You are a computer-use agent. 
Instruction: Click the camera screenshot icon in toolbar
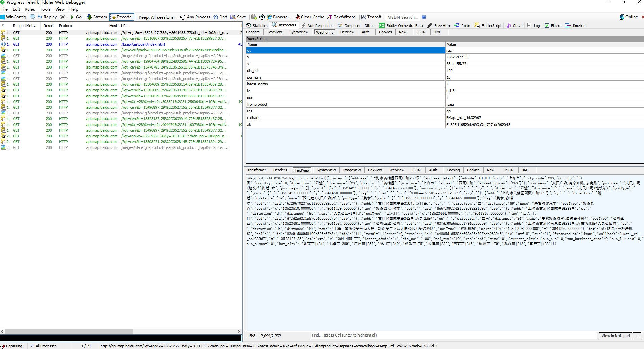coord(254,17)
